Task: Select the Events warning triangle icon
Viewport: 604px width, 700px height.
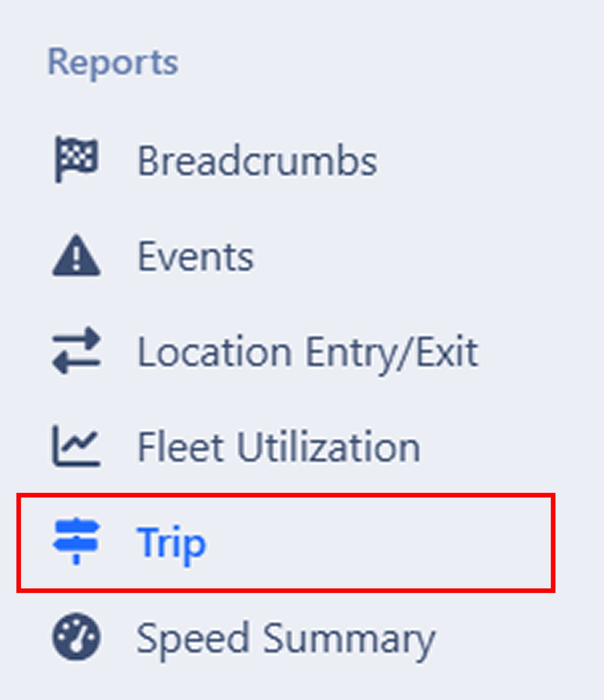Action: 75,257
